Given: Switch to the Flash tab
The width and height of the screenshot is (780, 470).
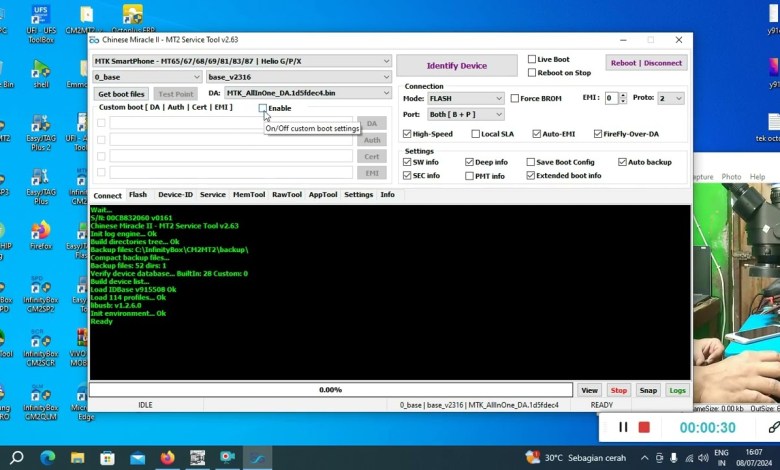Looking at the screenshot, I should pyautogui.click(x=138, y=194).
